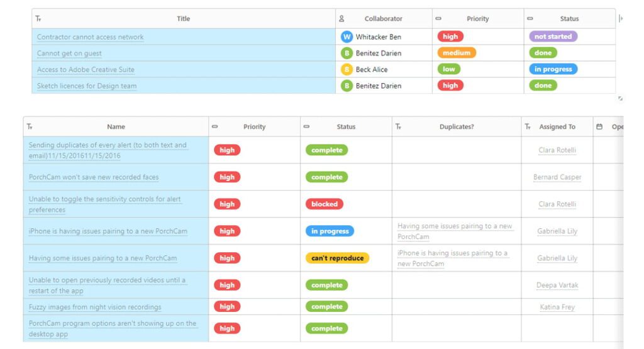Open PorchCam won't save new recorded faces
This screenshot has height=349, width=644.
pyautogui.click(x=94, y=177)
